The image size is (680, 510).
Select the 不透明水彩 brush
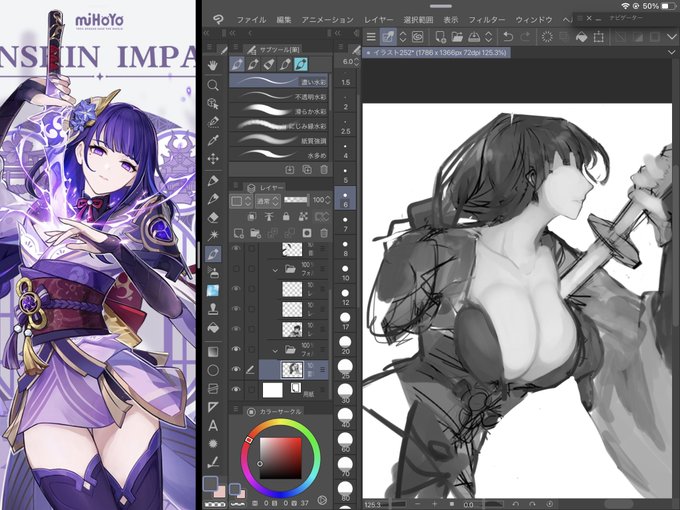pos(279,96)
